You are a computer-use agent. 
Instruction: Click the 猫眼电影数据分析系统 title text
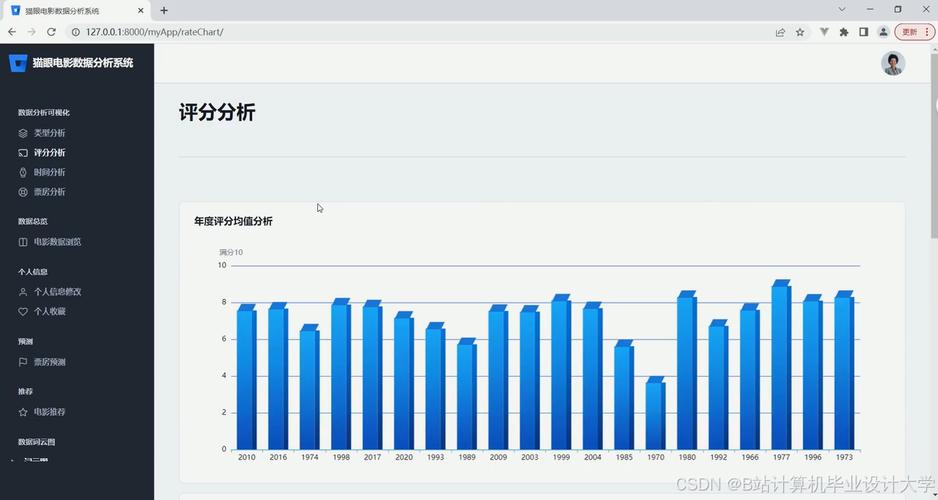(83, 63)
